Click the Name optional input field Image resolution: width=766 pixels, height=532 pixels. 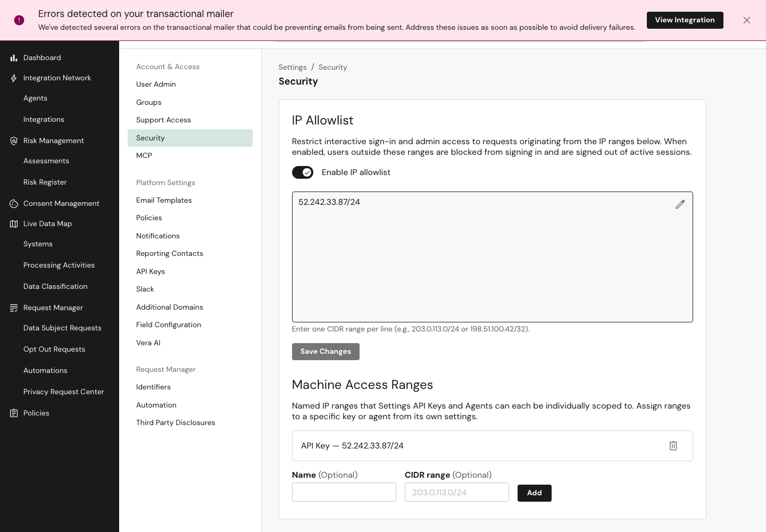pyautogui.click(x=344, y=492)
